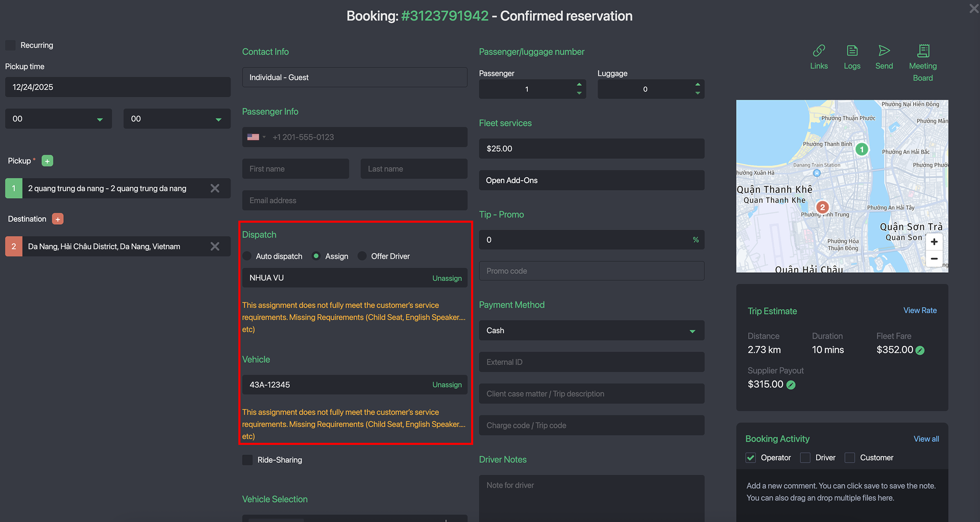The width and height of the screenshot is (980, 522).
Task: Click the add new comment area
Action: click(842, 495)
